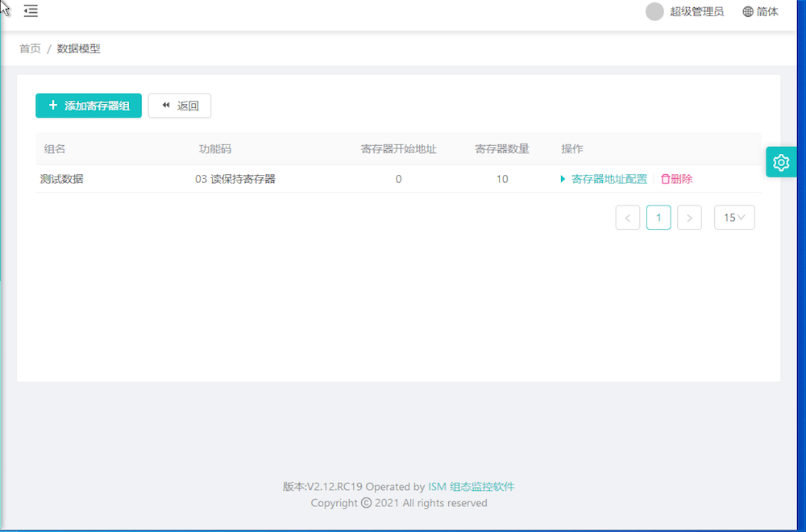This screenshot has height=532, width=806.
Task: Collapse the sidebar with the menu fold icon
Action: [x=31, y=11]
